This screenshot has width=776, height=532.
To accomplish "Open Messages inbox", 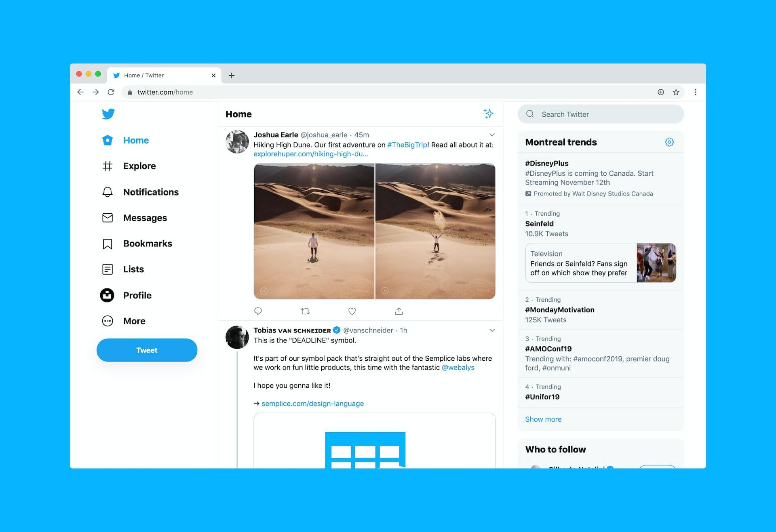I will tap(145, 217).
